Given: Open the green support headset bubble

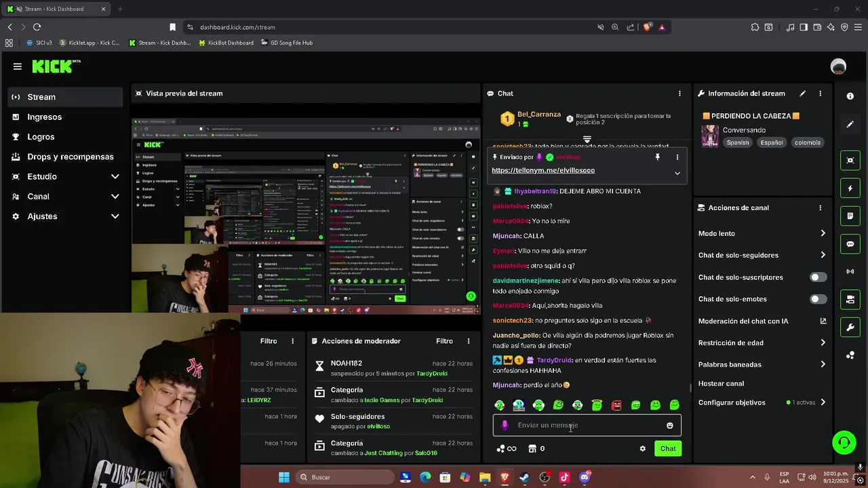Looking at the screenshot, I should tap(844, 443).
